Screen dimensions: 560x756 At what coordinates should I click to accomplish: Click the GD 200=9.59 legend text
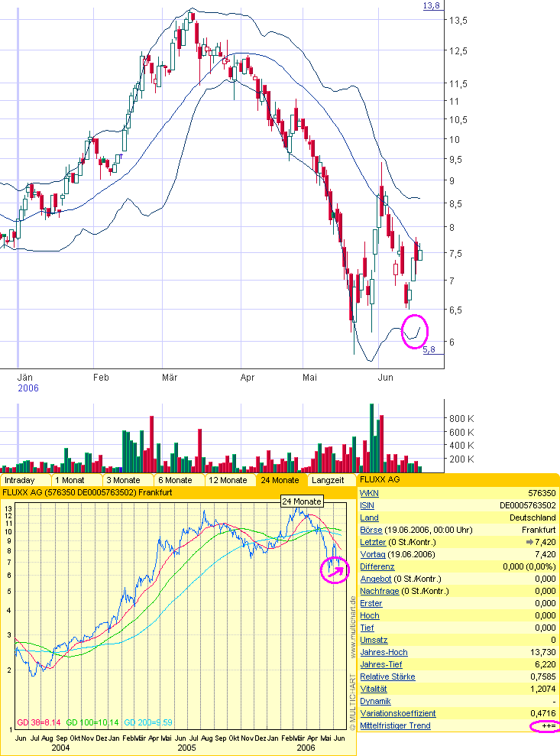pos(148,722)
